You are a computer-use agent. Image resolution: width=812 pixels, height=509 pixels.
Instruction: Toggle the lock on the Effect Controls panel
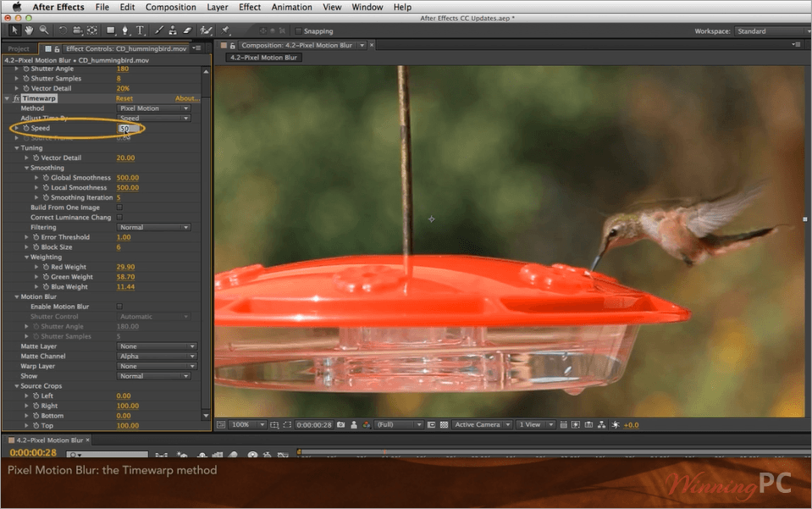pos(57,48)
